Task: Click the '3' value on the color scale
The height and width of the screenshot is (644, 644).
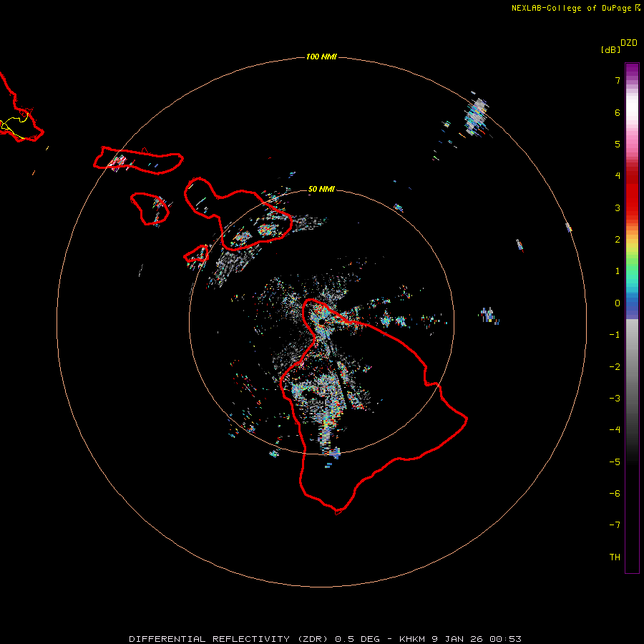Action: 618,208
